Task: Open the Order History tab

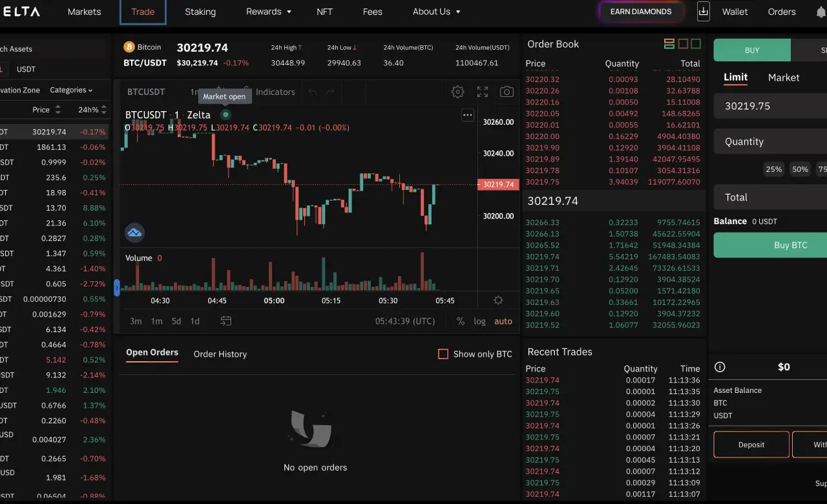Action: pyautogui.click(x=220, y=354)
